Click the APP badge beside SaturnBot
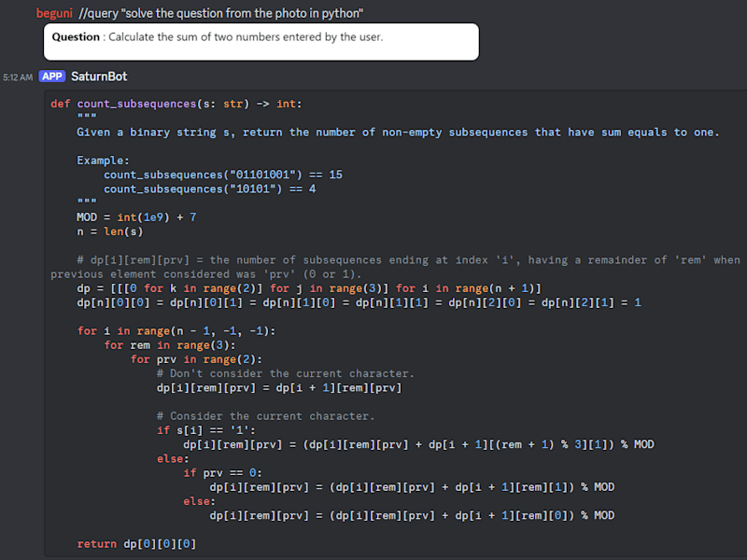This screenshot has height=560, width=747. point(52,77)
